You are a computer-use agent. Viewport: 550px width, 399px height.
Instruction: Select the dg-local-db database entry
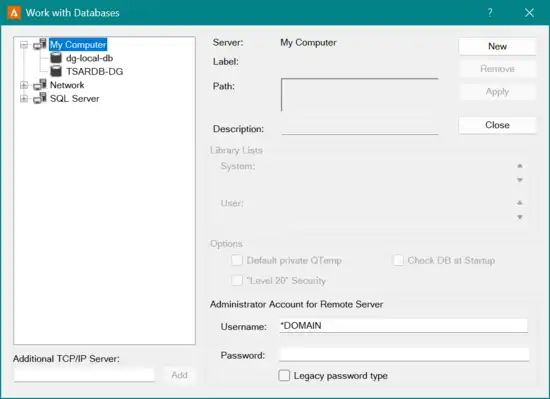pyautogui.click(x=89, y=58)
